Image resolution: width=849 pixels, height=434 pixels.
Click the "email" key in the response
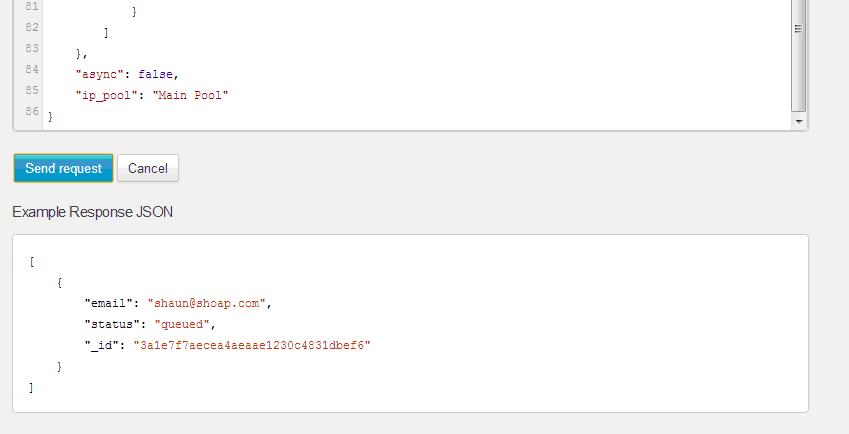[108, 303]
